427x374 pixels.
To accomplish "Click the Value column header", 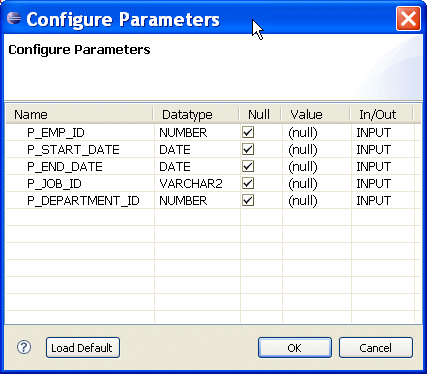I will [x=315, y=115].
